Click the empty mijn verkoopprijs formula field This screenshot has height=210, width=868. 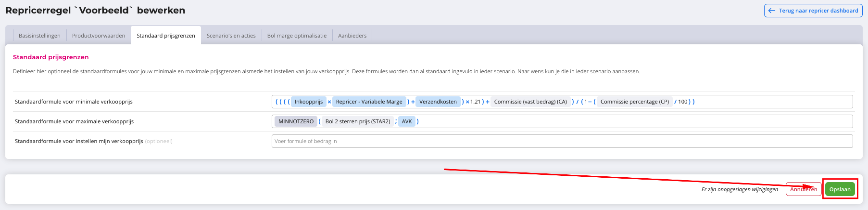pyautogui.click(x=562, y=141)
